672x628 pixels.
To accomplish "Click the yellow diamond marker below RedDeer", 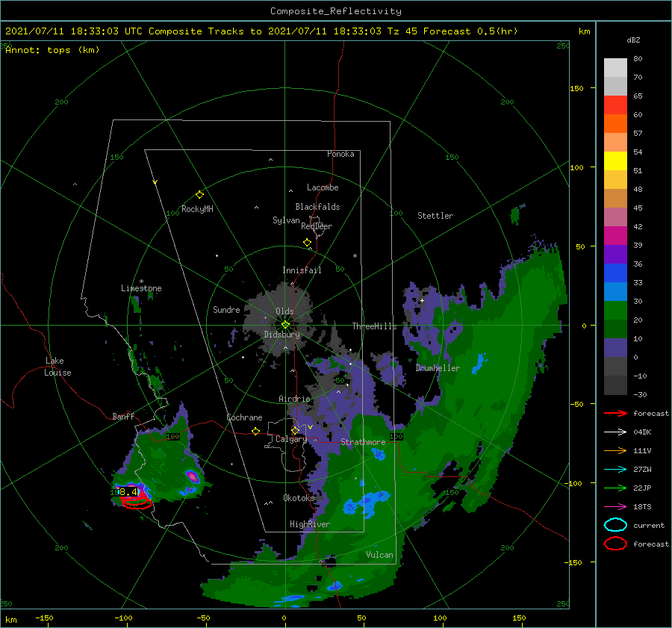I will click(x=308, y=243).
